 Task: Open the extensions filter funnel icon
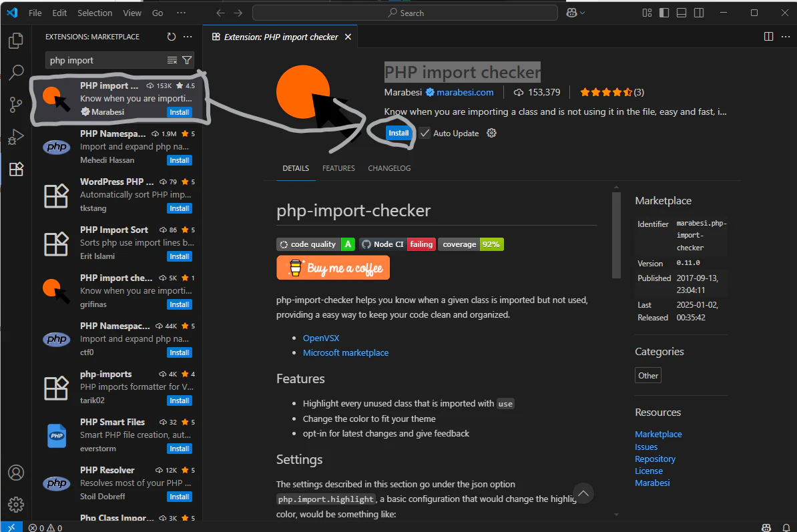(x=187, y=60)
